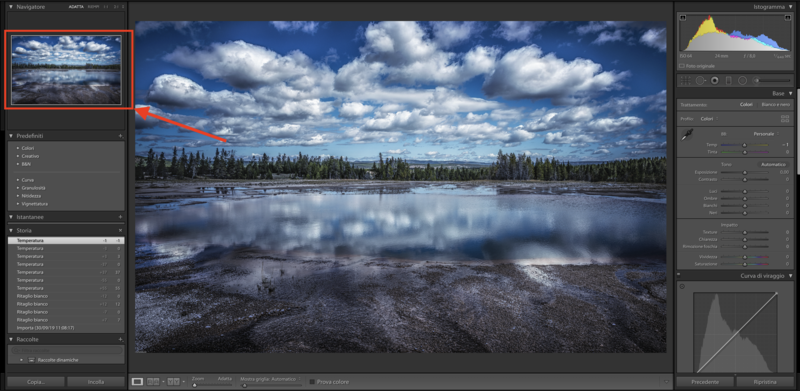Viewport: 800px width, 391px height.
Task: Expand the Vignettatura preset group
Action: click(x=18, y=204)
